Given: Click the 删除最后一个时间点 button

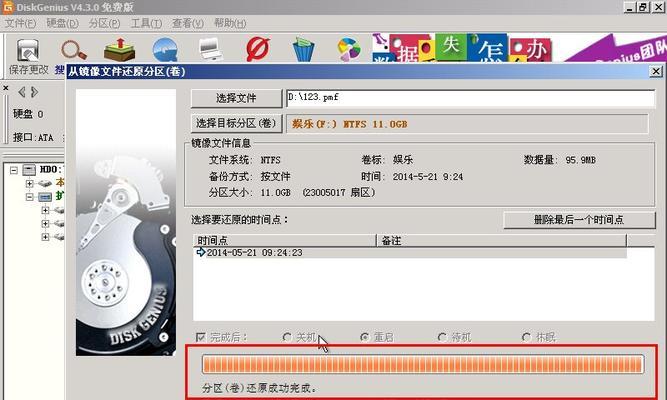Looking at the screenshot, I should [579, 220].
